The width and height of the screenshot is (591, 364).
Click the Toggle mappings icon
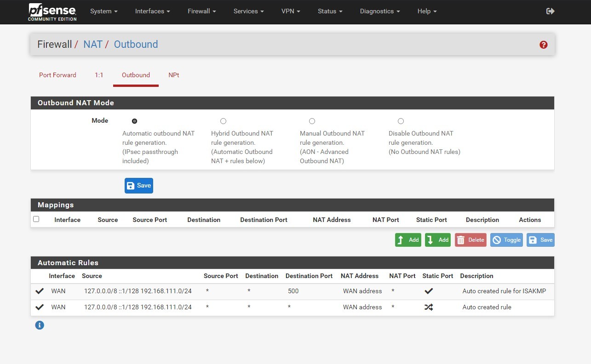(506, 239)
